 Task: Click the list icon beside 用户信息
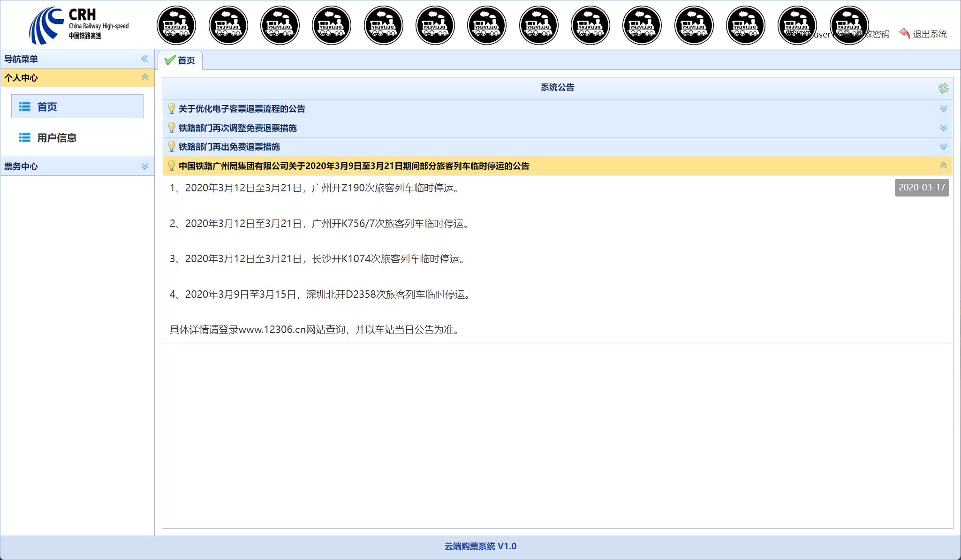pyautogui.click(x=24, y=138)
